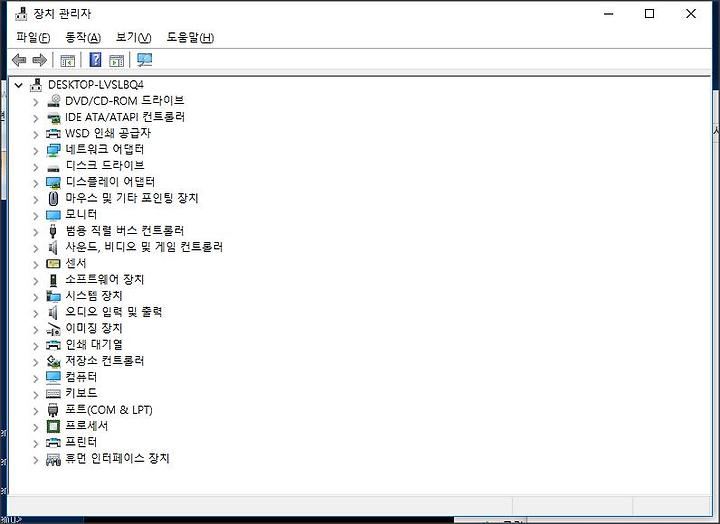Click the 장치 관리자 title bar icon
Image resolution: width=720 pixels, height=524 pixels.
[x=21, y=14]
